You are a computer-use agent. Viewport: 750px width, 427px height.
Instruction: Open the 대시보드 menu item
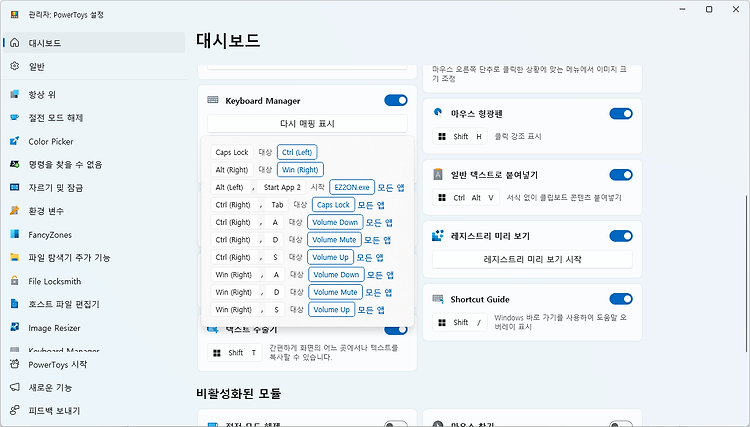tap(94, 43)
